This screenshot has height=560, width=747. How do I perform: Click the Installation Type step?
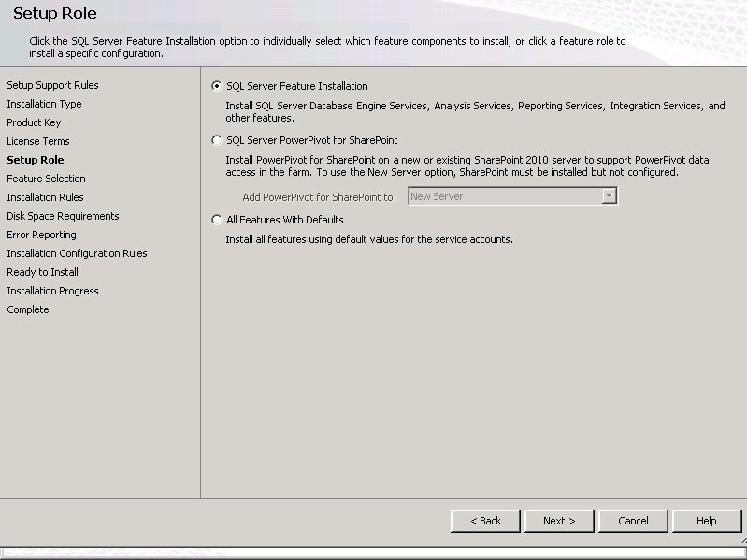coord(44,104)
